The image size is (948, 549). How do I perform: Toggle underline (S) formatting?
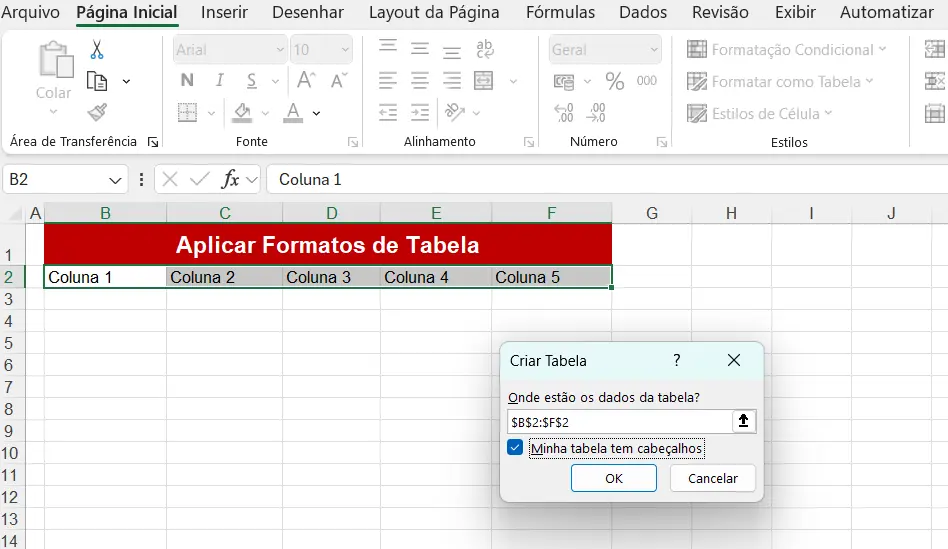(252, 80)
